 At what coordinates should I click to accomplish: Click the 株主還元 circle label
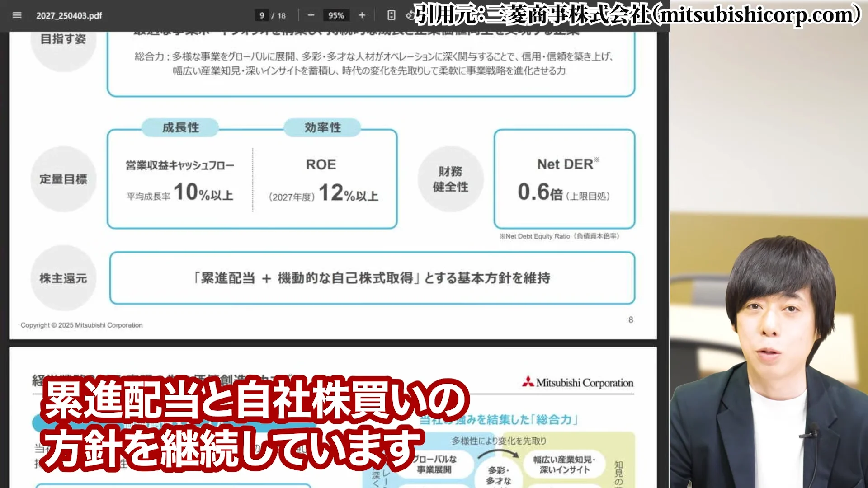63,278
